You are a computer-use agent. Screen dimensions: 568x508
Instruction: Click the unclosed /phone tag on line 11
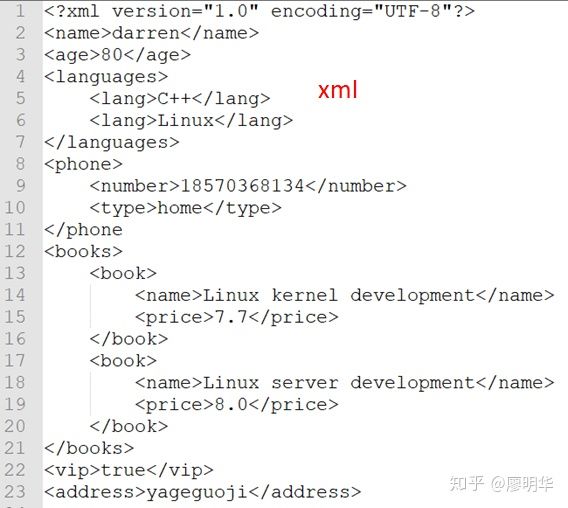pyautogui.click(x=83, y=230)
